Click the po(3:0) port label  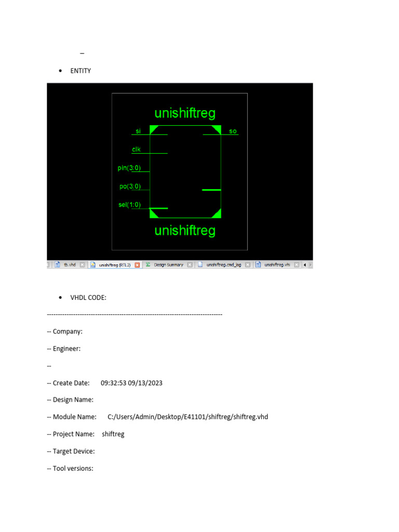coord(130,187)
